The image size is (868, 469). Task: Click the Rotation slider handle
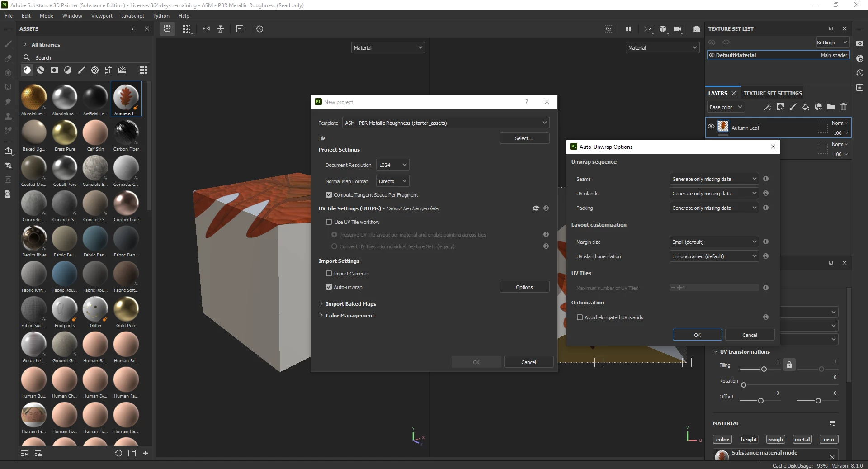pyautogui.click(x=744, y=385)
